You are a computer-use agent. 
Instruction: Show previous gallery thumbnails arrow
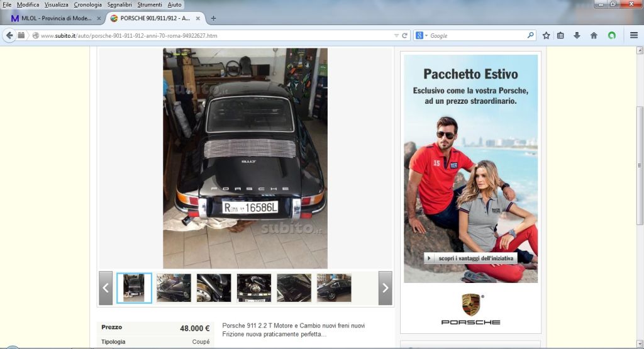click(106, 288)
